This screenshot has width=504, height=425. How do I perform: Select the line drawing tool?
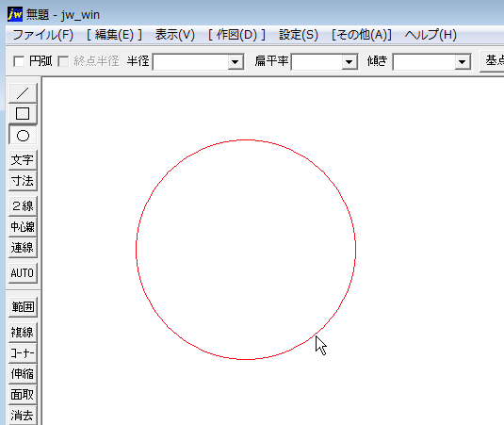[23, 93]
